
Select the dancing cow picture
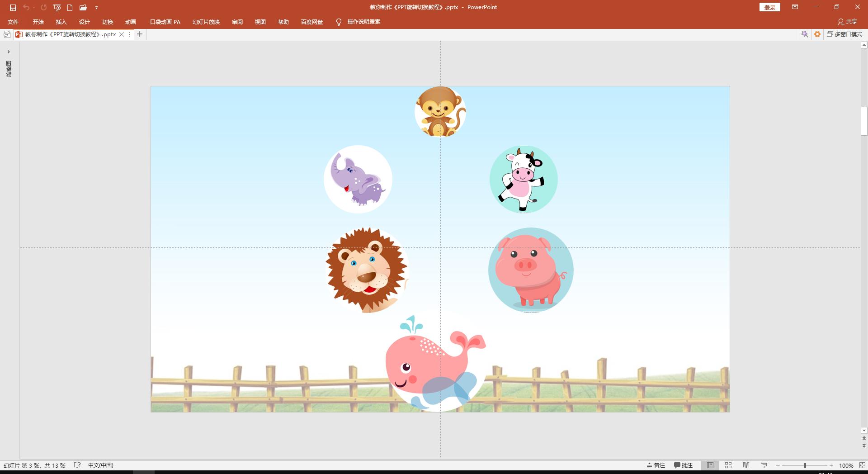coord(524,179)
